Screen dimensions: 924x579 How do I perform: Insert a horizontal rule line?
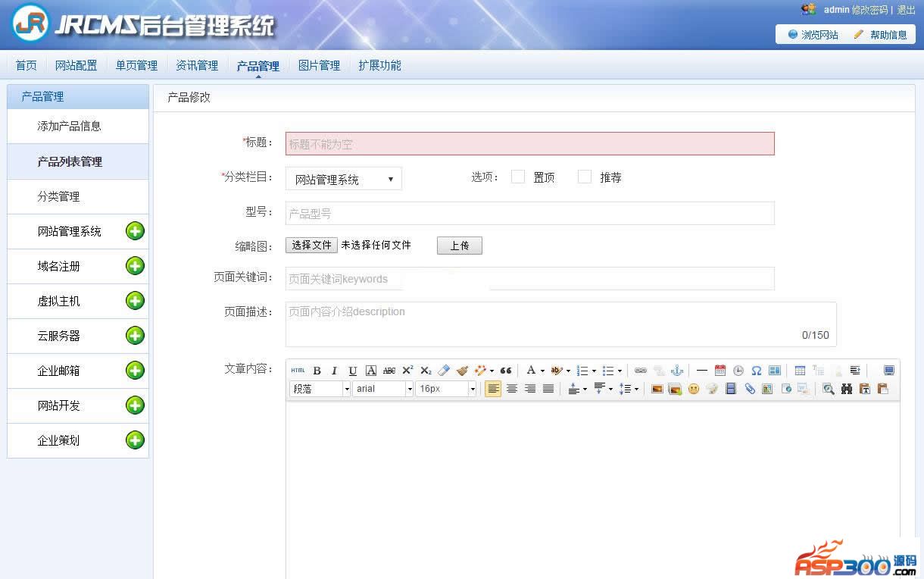702,371
